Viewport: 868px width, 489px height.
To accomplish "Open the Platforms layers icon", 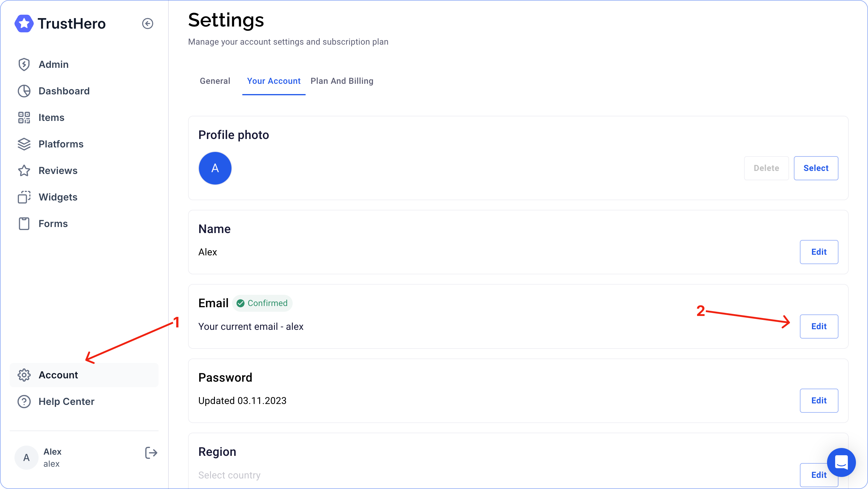I will (x=24, y=144).
